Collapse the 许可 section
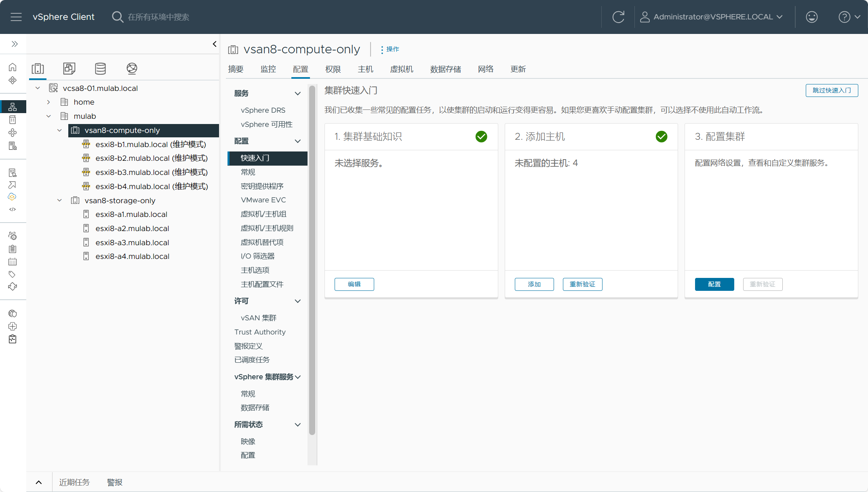Image resolution: width=868 pixels, height=492 pixels. coord(298,301)
